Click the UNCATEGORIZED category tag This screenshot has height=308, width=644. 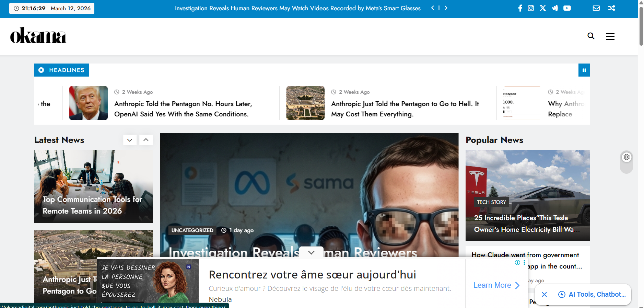tap(192, 230)
